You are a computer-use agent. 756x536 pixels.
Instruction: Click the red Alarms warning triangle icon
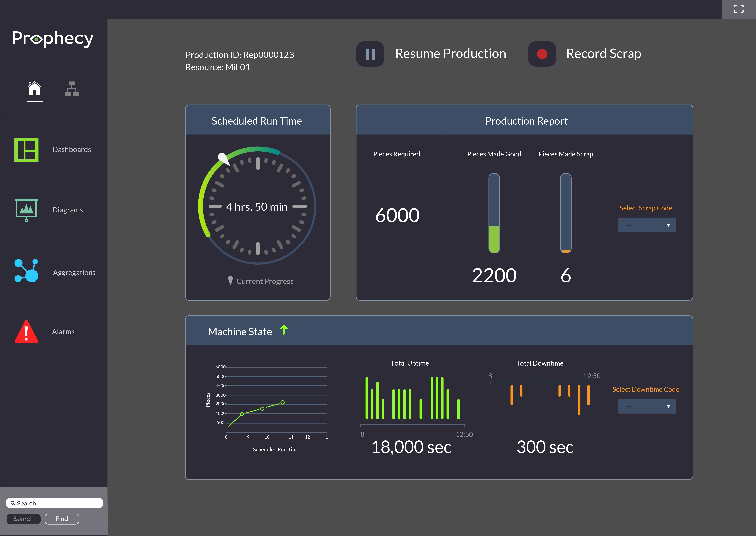point(26,332)
